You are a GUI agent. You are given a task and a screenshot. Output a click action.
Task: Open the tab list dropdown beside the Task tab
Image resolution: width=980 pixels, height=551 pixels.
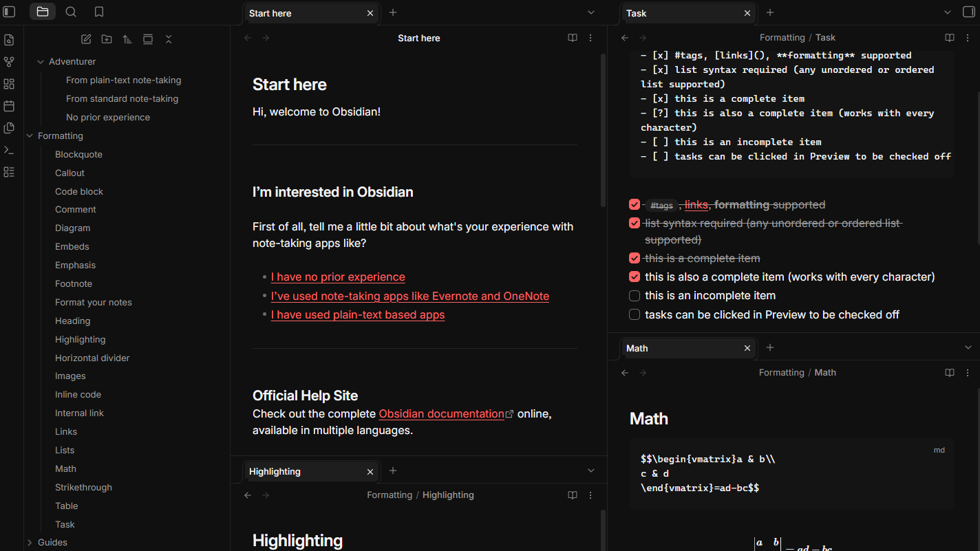tap(968, 12)
